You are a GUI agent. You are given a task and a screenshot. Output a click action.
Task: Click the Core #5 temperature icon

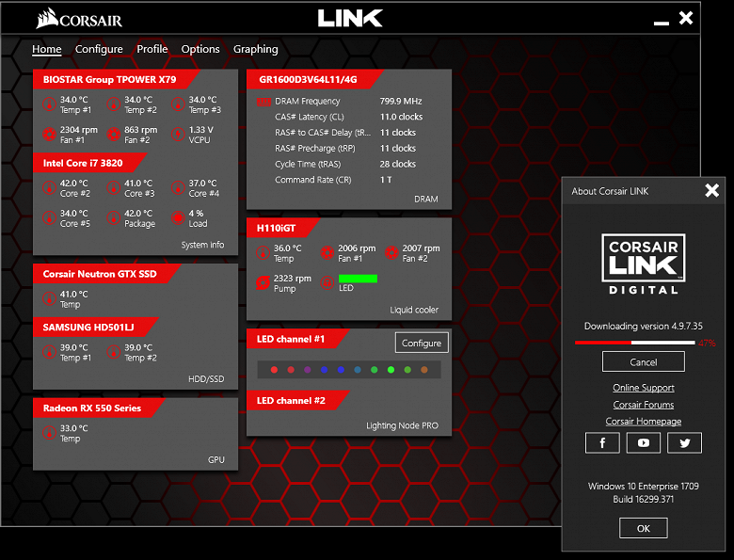pos(50,217)
